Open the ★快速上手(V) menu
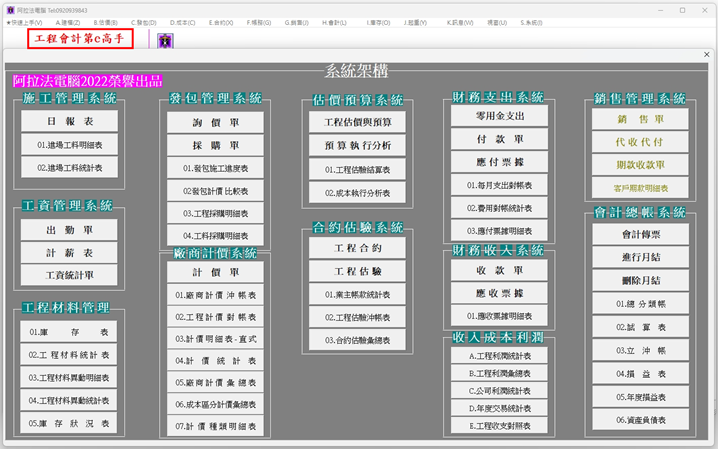Image resolution: width=719 pixels, height=450 pixels. (25, 22)
